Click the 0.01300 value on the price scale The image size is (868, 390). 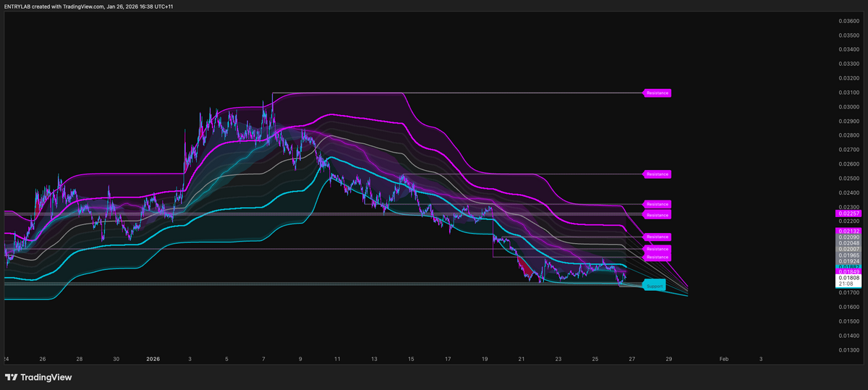(849, 350)
